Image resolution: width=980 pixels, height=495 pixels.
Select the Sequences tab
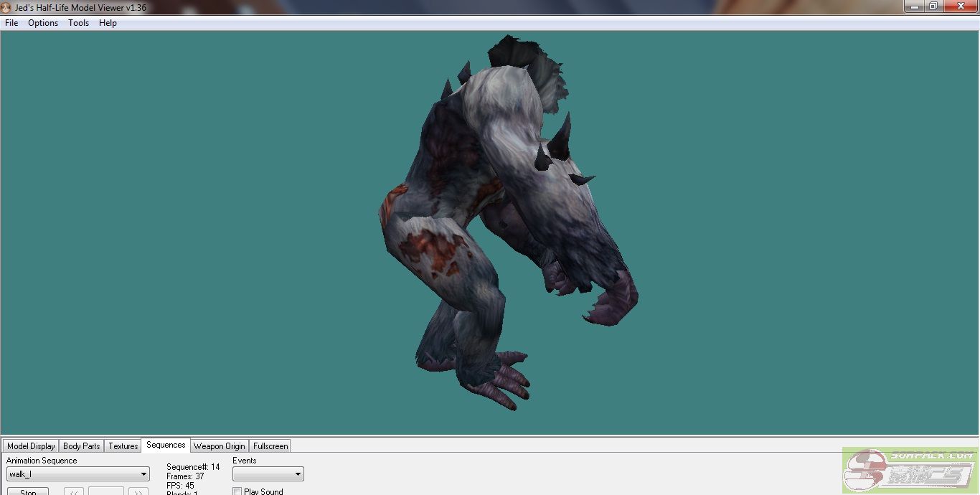pos(166,445)
